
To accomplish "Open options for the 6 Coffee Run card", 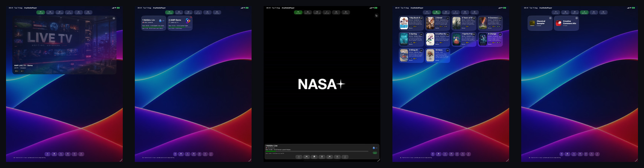I will [x=448, y=34].
